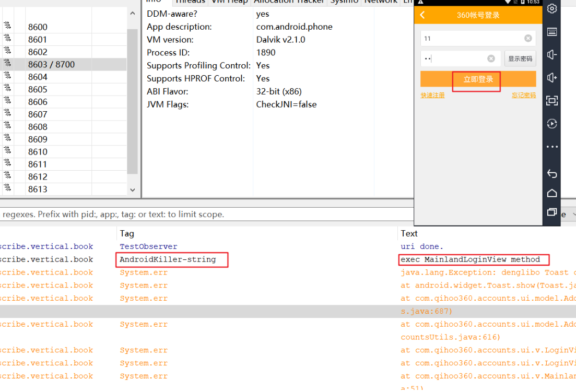Switch to the VM Heap tab
Screen dimensions: 576x392
(x=230, y=2)
